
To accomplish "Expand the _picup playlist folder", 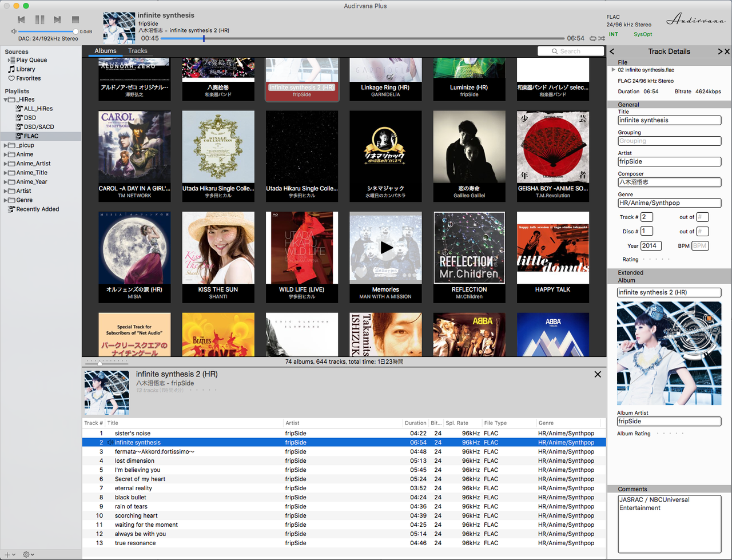I will point(5,145).
